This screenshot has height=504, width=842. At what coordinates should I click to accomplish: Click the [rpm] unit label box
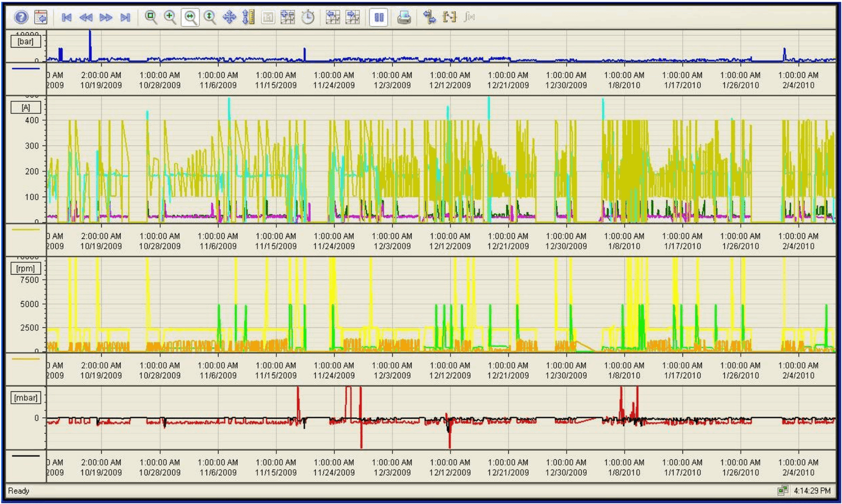click(x=25, y=268)
